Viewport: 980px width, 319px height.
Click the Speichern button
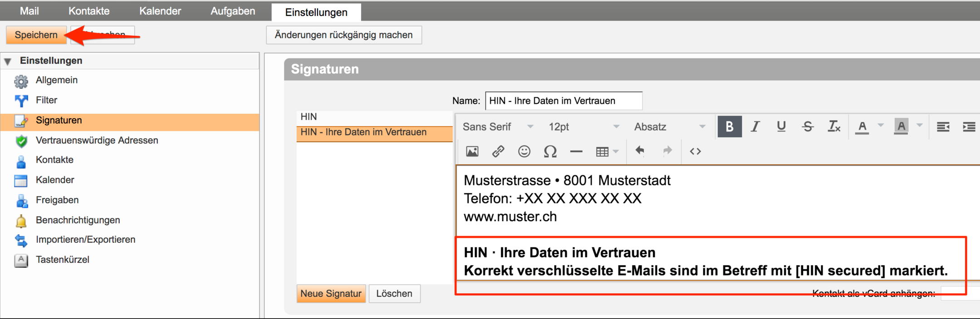(x=36, y=35)
